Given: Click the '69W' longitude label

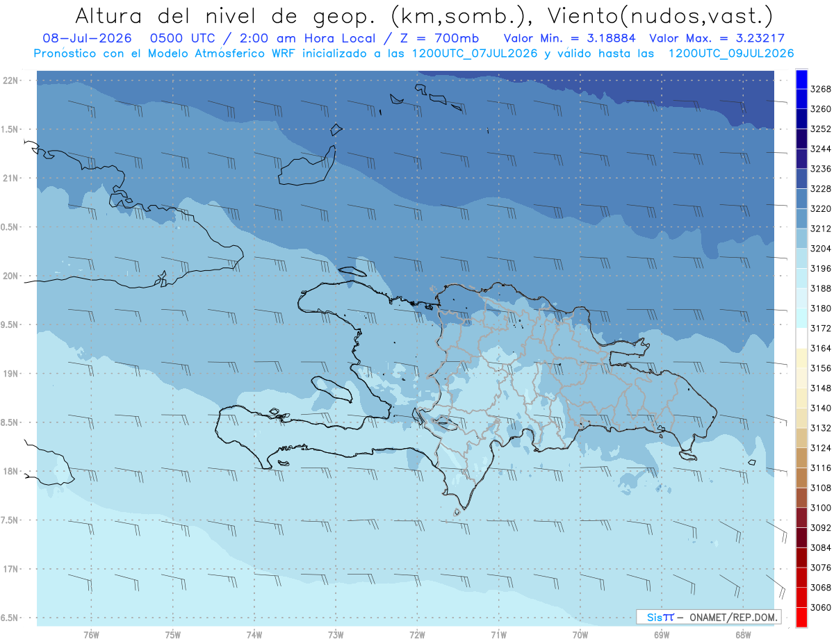Looking at the screenshot, I should (x=662, y=635).
